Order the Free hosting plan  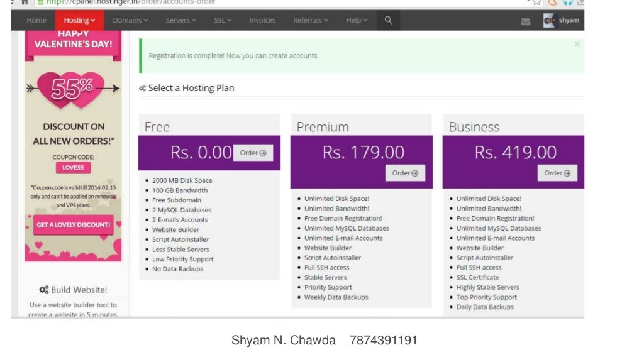click(x=253, y=153)
